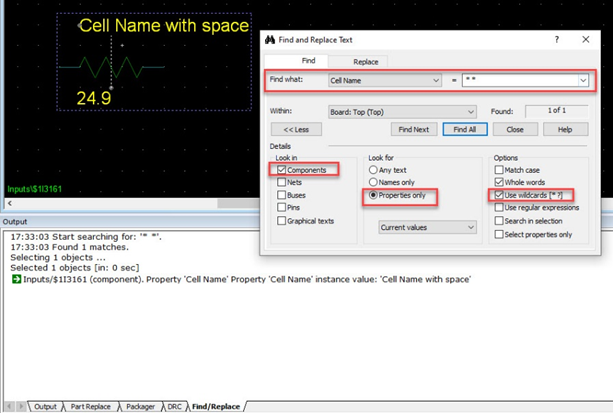613x413 pixels.
Task: Click right arrow of output tab scroller
Action: tap(21, 406)
